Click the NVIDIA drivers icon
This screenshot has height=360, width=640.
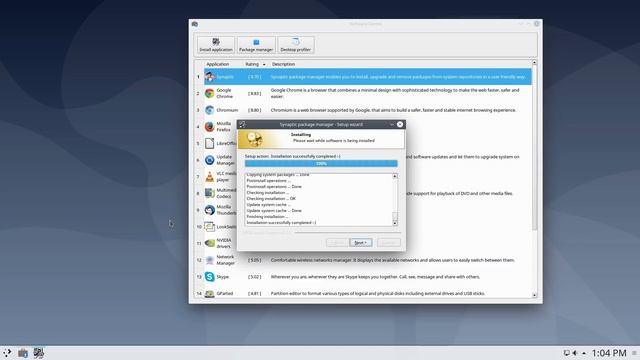pyautogui.click(x=210, y=243)
